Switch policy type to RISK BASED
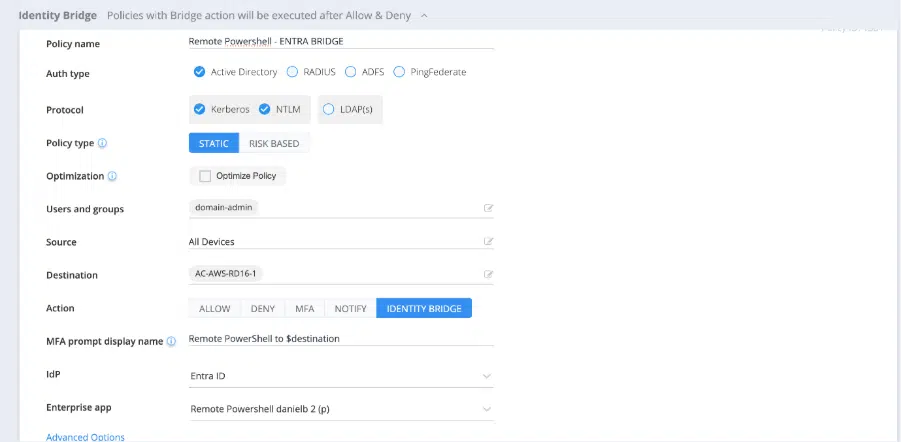 coord(273,143)
